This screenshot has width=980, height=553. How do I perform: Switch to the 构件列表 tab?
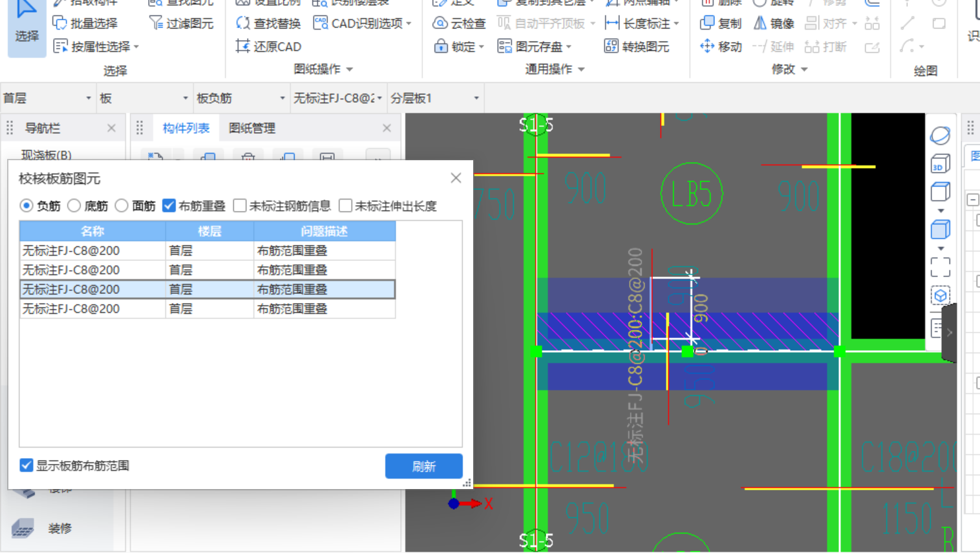click(186, 128)
